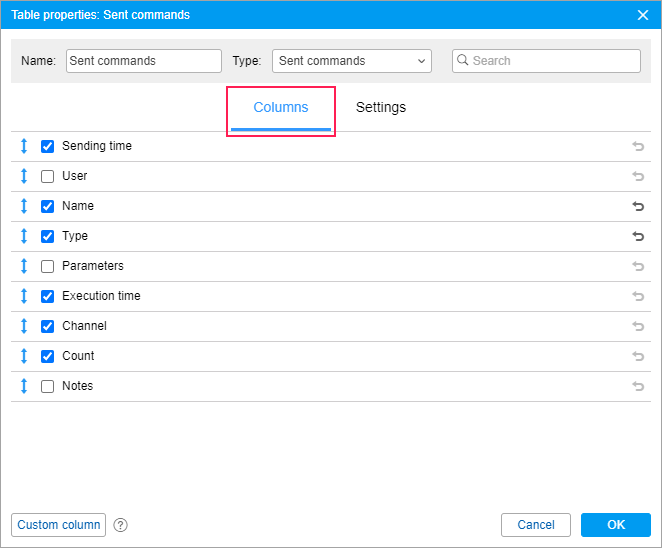Viewport: 662px width, 548px height.
Task: Click the reset arrow for Type row
Action: 638,236
